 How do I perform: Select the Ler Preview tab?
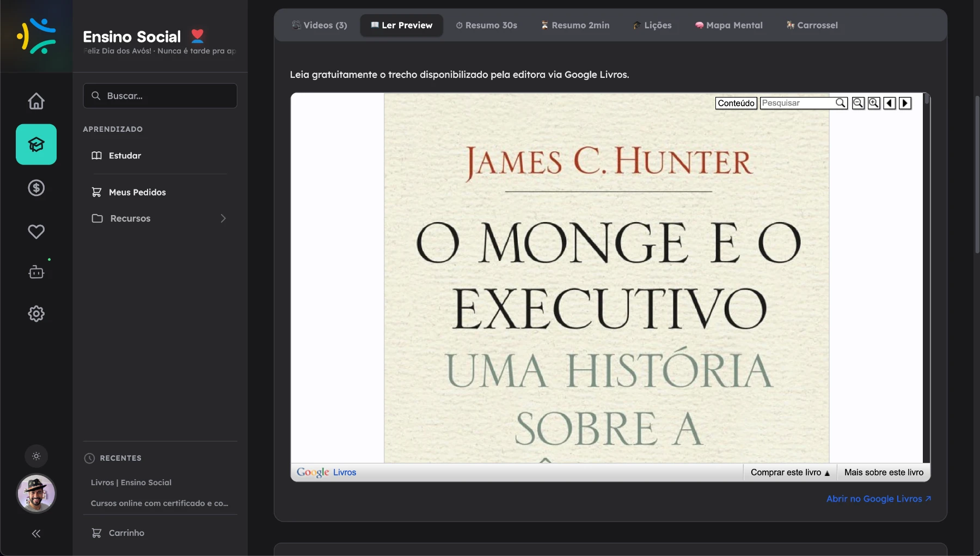[x=402, y=25]
